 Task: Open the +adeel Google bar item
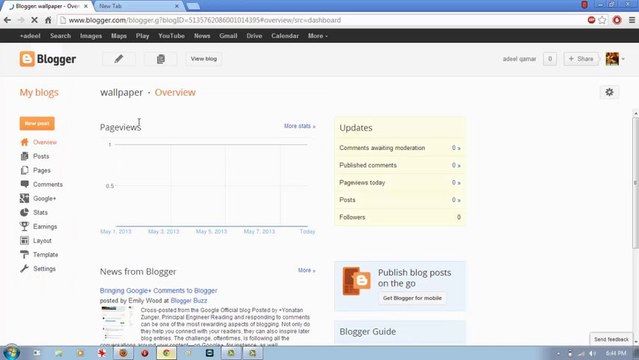point(30,36)
